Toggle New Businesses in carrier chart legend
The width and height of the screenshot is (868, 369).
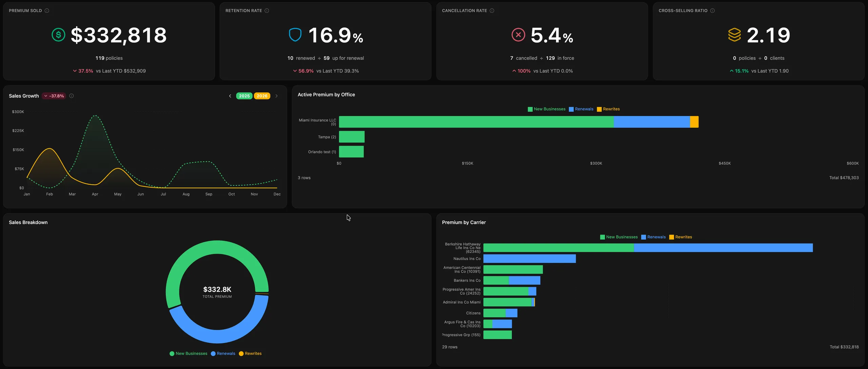[619, 237]
